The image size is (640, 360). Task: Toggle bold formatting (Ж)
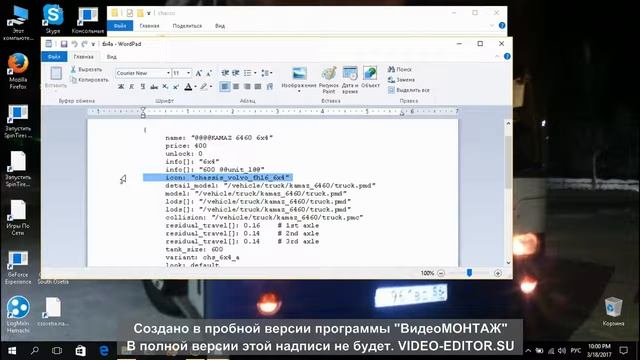coord(121,87)
